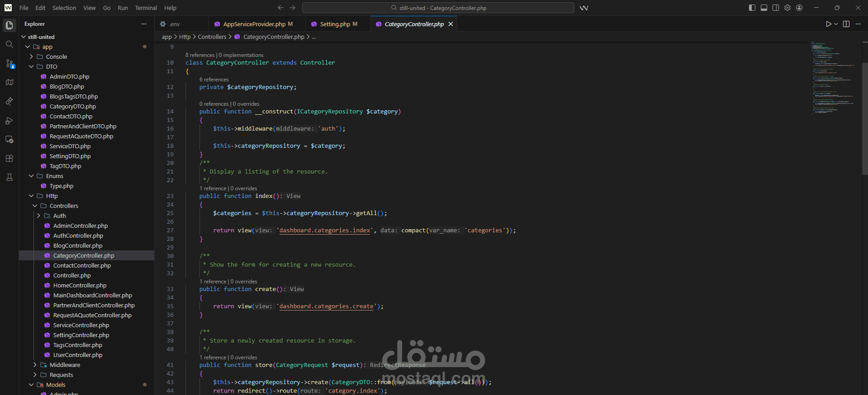Run the PHP file with play button

(x=828, y=24)
